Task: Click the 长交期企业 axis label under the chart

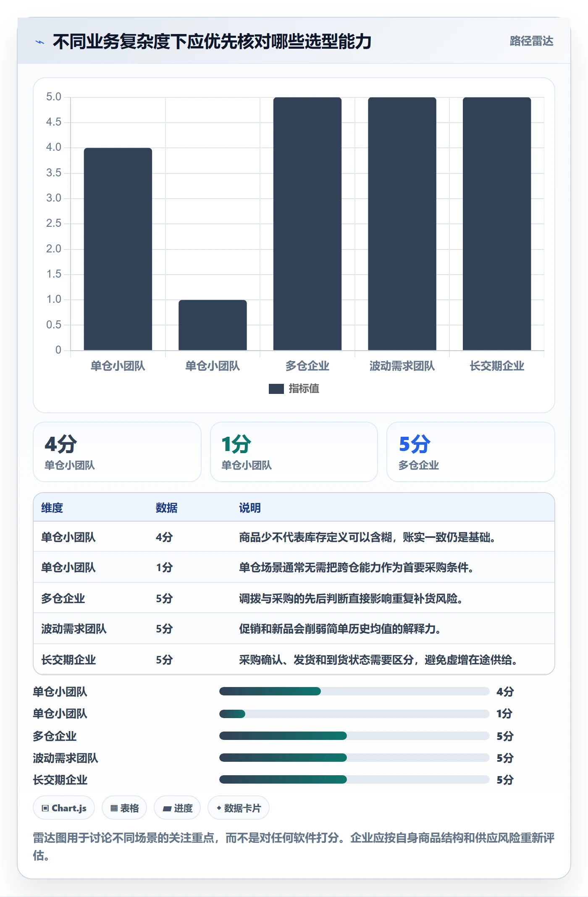Action: pyautogui.click(x=497, y=366)
